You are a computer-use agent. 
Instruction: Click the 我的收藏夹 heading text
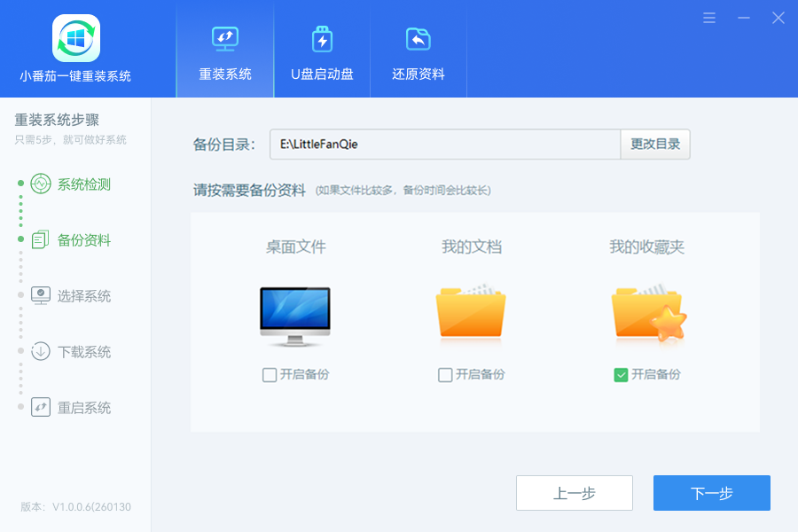coord(647,247)
